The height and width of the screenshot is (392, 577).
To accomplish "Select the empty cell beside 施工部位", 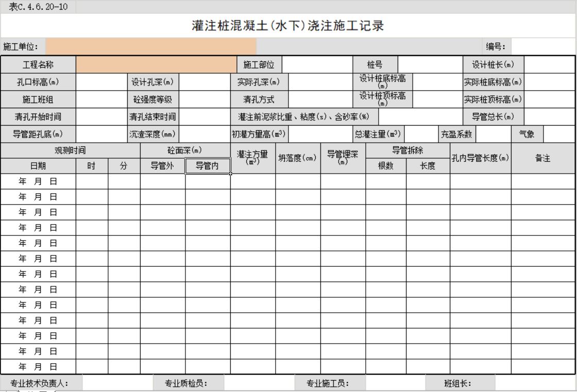I will [x=317, y=65].
